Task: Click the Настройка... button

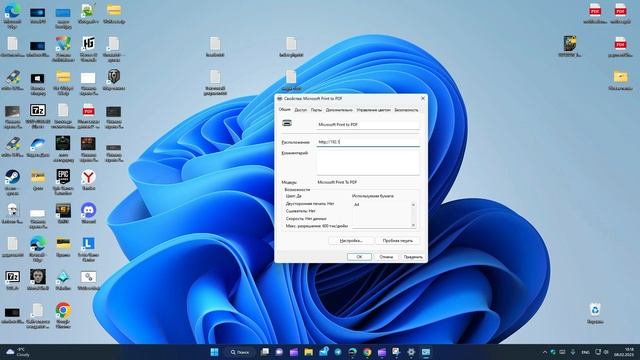Action: (351, 241)
